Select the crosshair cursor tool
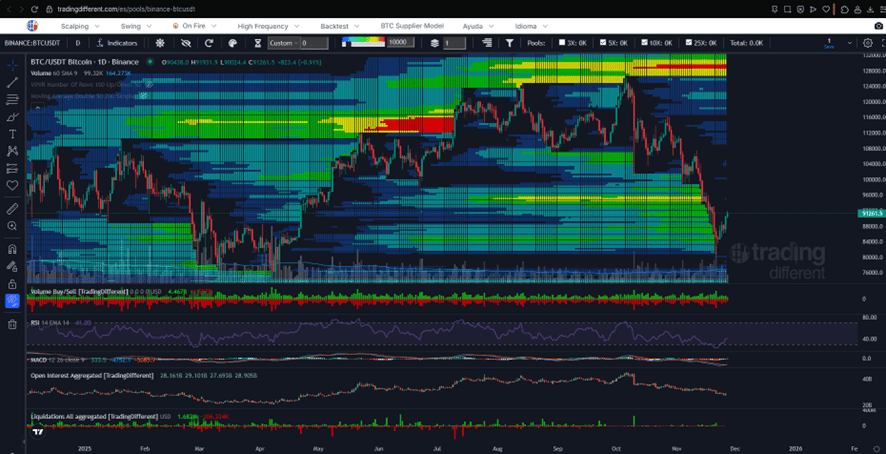 coord(12,66)
